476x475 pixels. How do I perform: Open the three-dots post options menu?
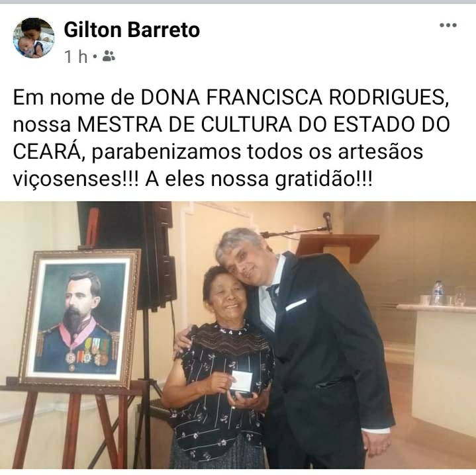(448, 25)
